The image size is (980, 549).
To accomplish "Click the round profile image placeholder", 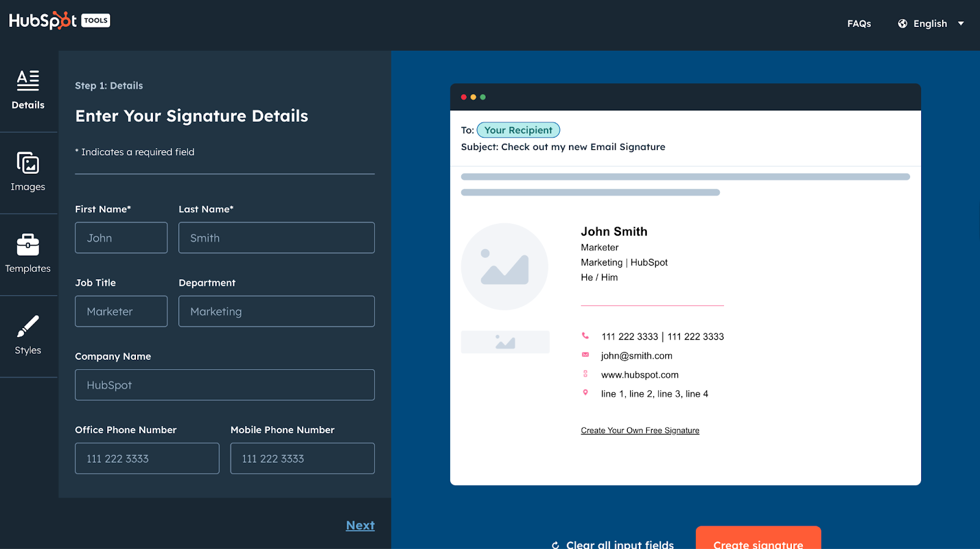I will [x=505, y=266].
